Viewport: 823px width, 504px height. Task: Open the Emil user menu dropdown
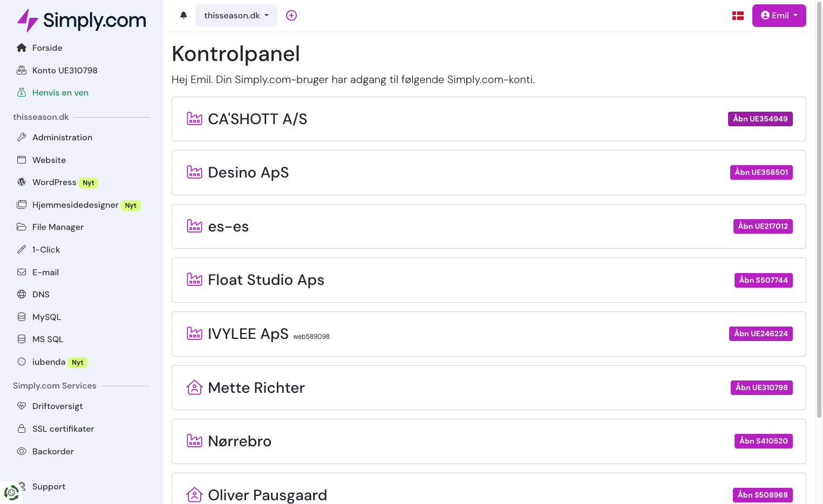tap(779, 16)
